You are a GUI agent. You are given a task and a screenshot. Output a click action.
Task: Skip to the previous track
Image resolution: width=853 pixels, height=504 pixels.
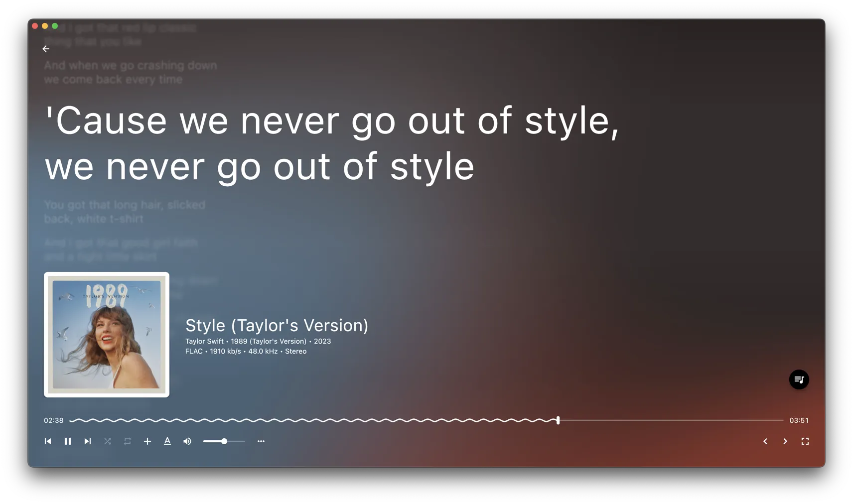tap(48, 441)
